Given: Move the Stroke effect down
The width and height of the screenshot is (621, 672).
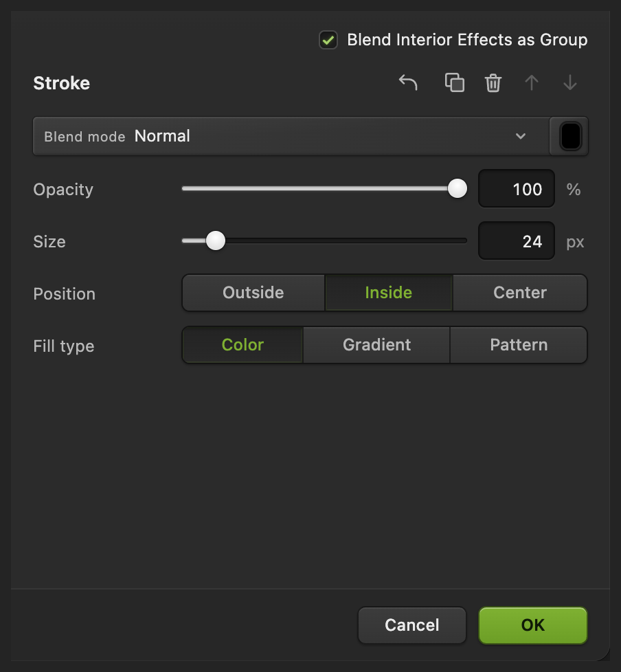Looking at the screenshot, I should click(570, 82).
